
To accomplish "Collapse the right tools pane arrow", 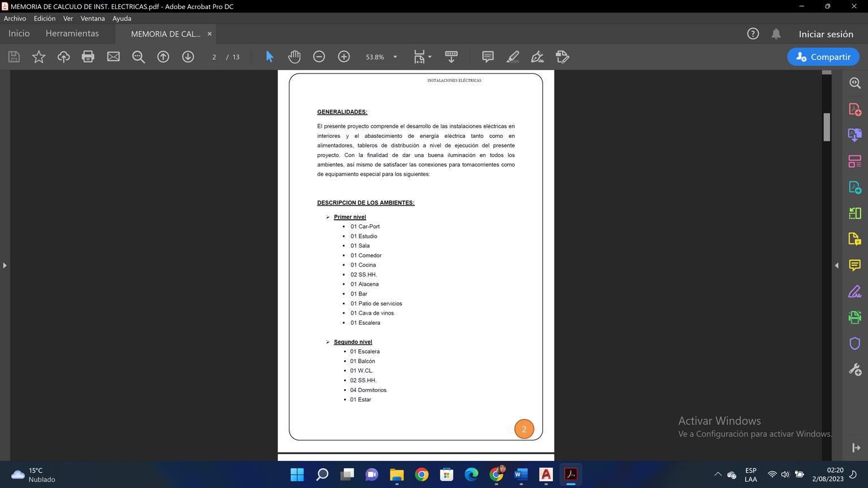I will pyautogui.click(x=836, y=265).
